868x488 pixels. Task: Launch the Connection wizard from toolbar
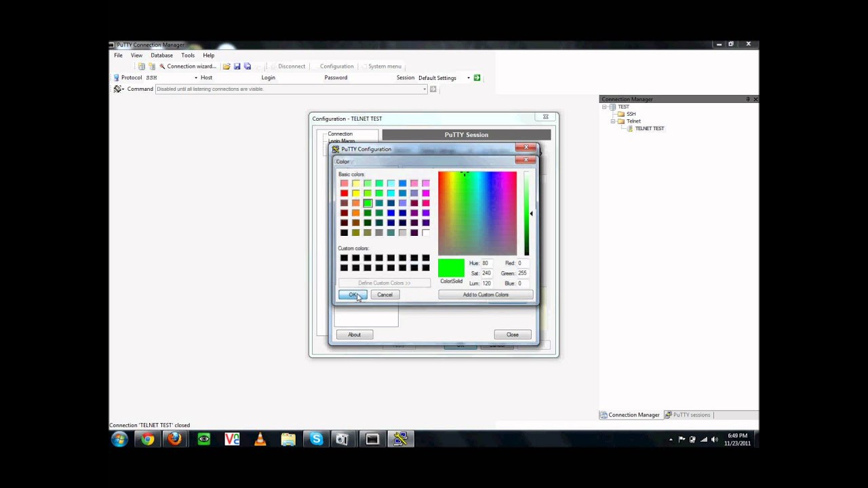click(x=187, y=66)
